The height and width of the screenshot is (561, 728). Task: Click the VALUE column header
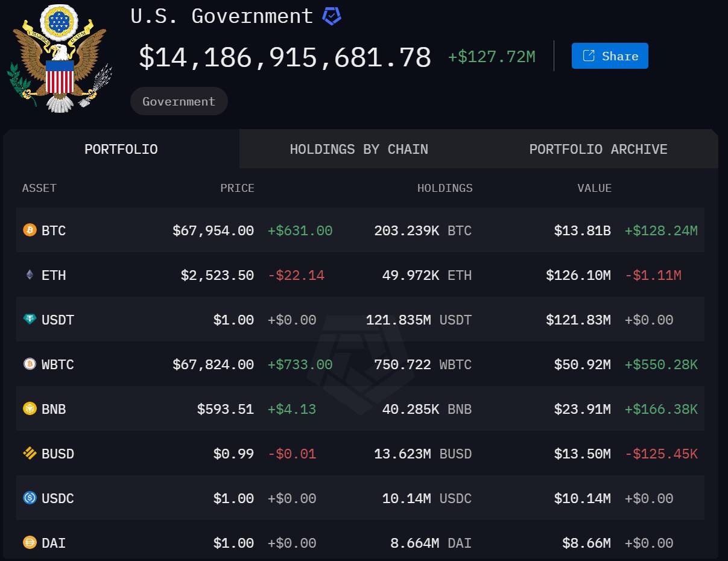(595, 188)
